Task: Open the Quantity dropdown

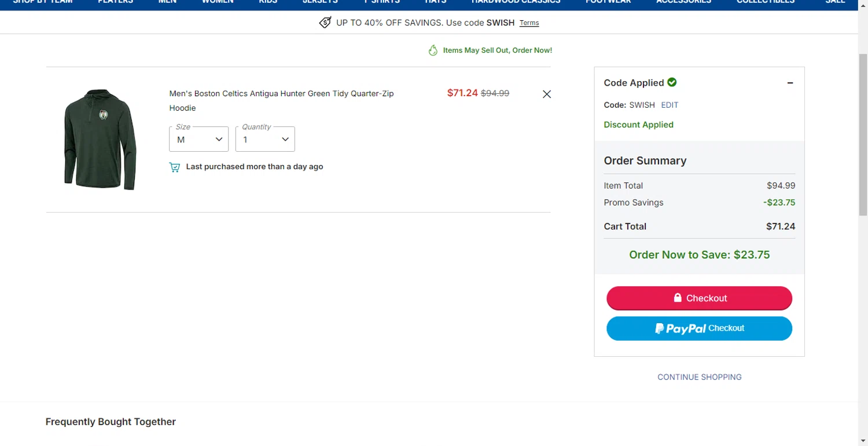Action: (x=265, y=139)
